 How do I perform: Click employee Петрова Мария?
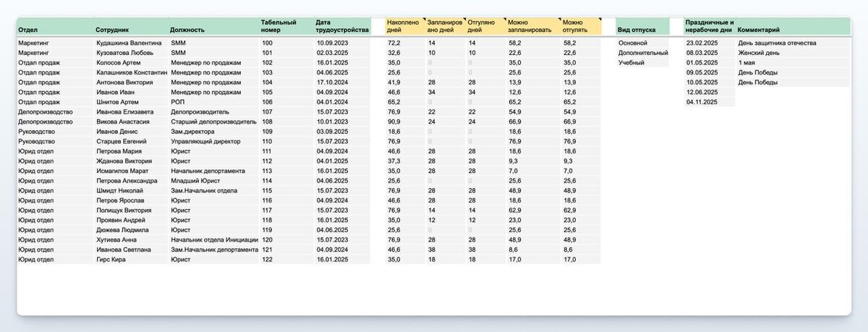point(118,151)
